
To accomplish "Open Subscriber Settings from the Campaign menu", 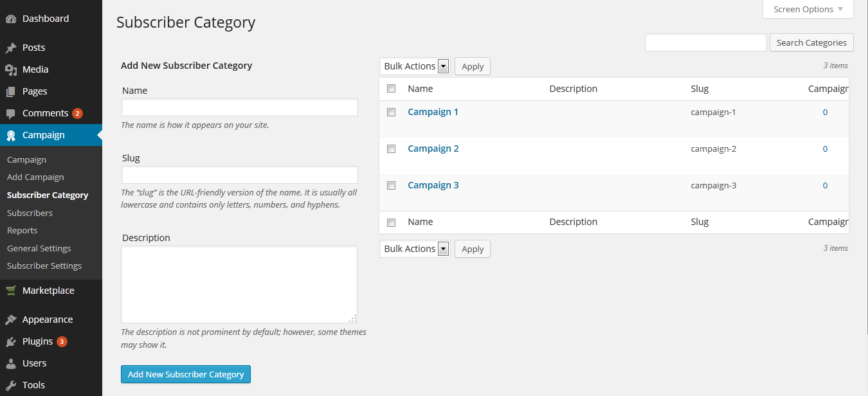I will pos(44,265).
